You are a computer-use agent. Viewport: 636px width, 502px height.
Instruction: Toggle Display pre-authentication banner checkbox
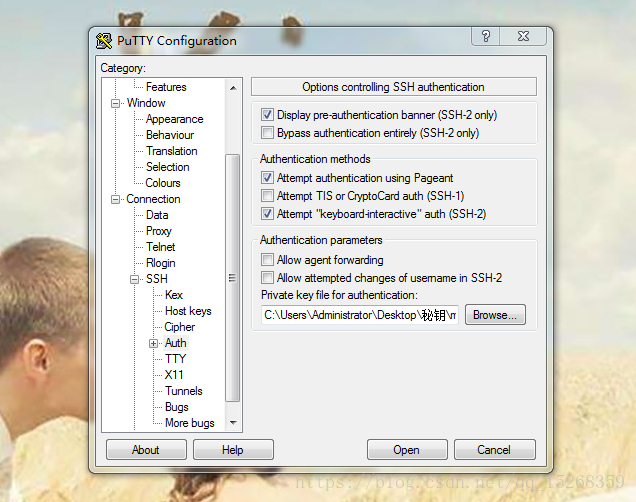(267, 115)
